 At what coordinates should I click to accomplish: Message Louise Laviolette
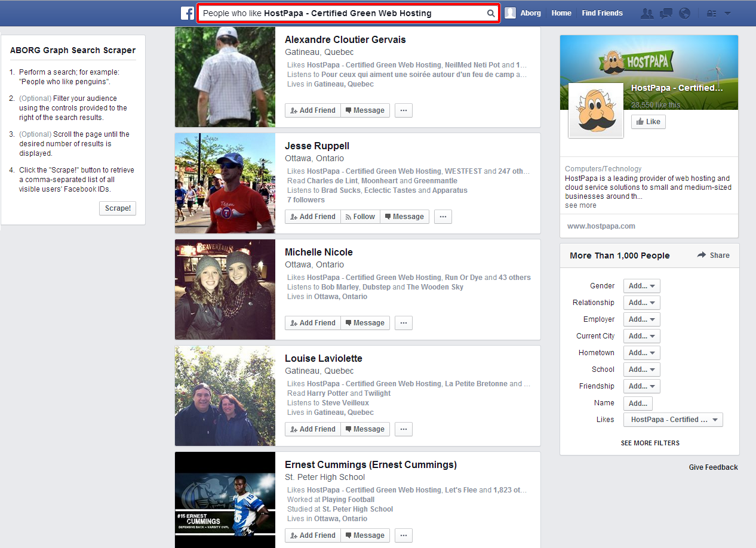click(365, 429)
